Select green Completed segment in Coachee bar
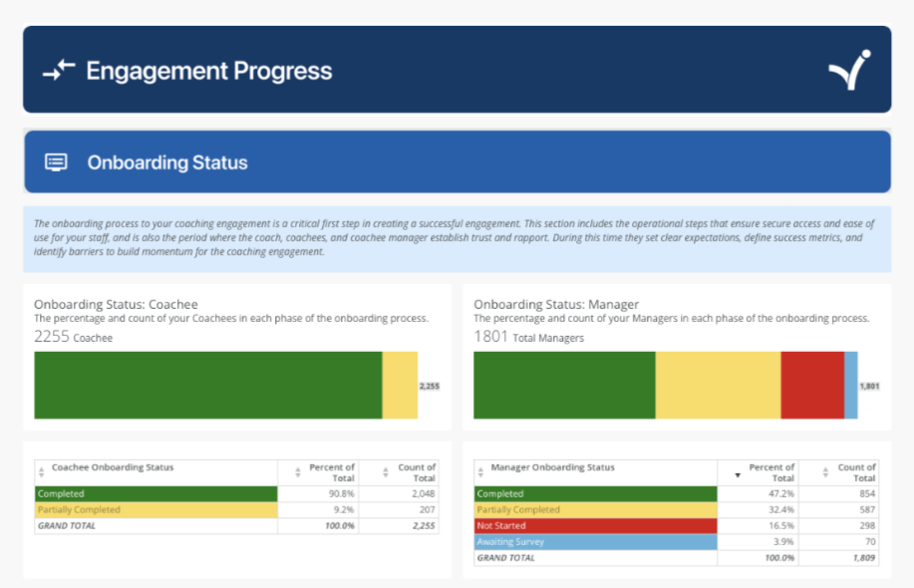The image size is (914, 588). click(207, 385)
